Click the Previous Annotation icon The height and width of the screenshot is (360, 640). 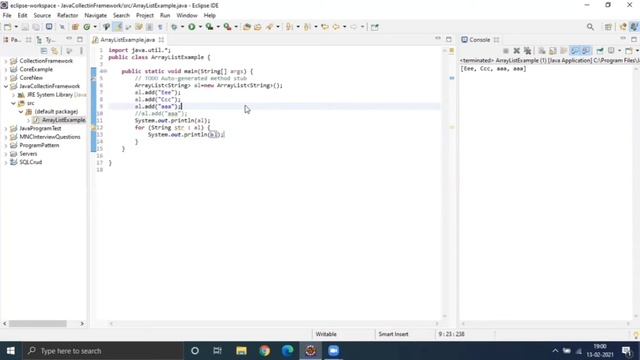[x=307, y=27]
